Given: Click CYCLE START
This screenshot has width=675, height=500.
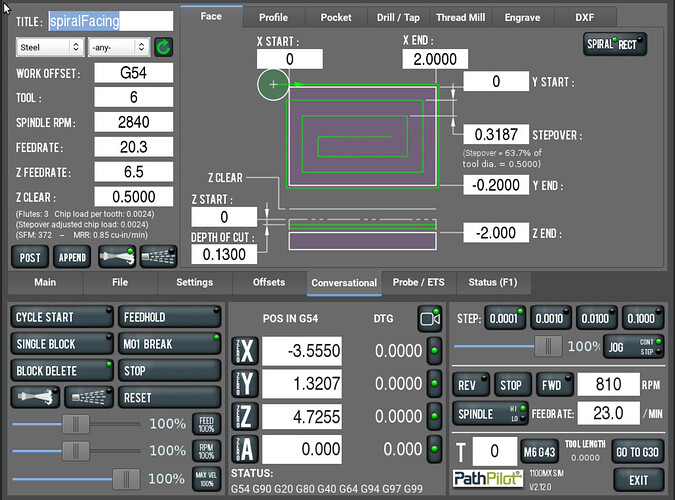Looking at the screenshot, I should pyautogui.click(x=62, y=317).
